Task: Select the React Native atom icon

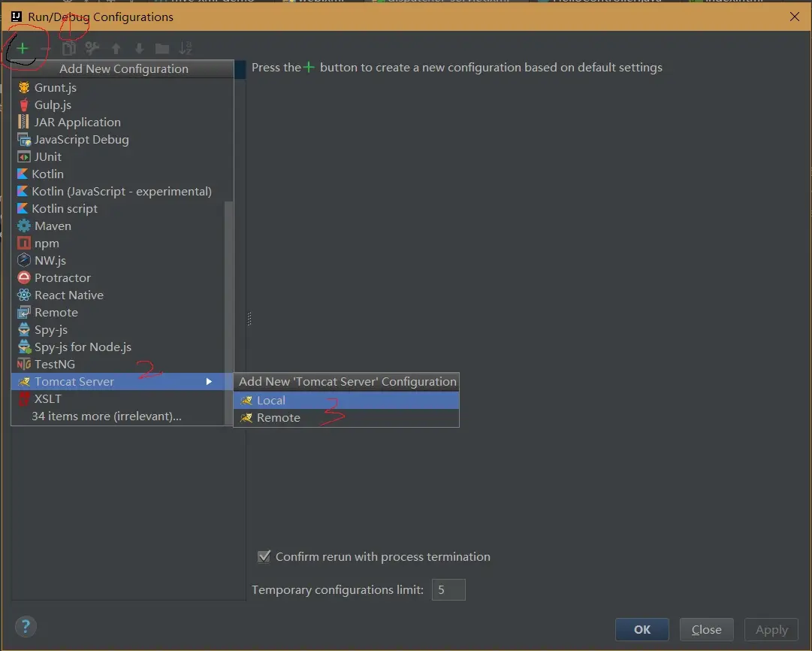Action: (24, 295)
